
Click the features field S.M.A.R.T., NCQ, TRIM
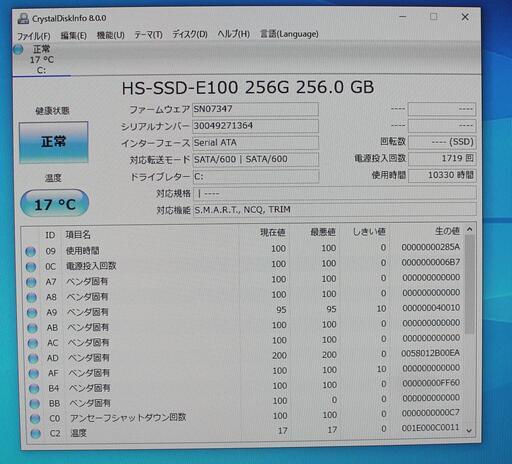334,210
